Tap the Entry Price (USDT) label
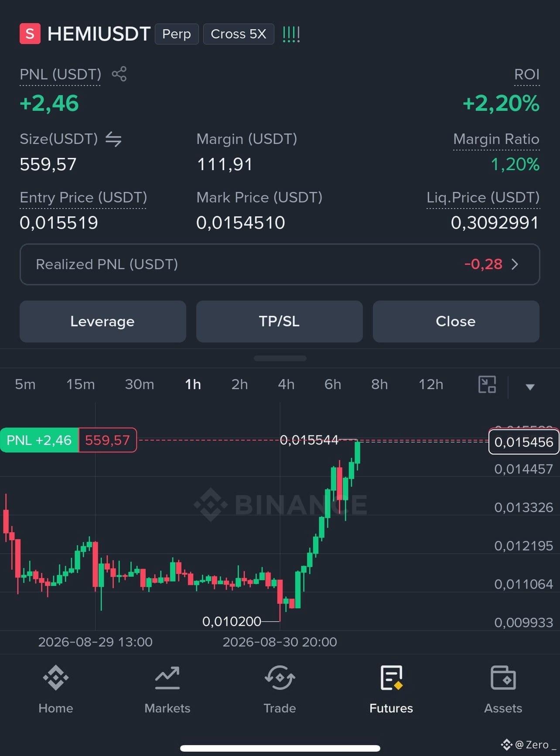This screenshot has height=756, width=560. click(83, 198)
